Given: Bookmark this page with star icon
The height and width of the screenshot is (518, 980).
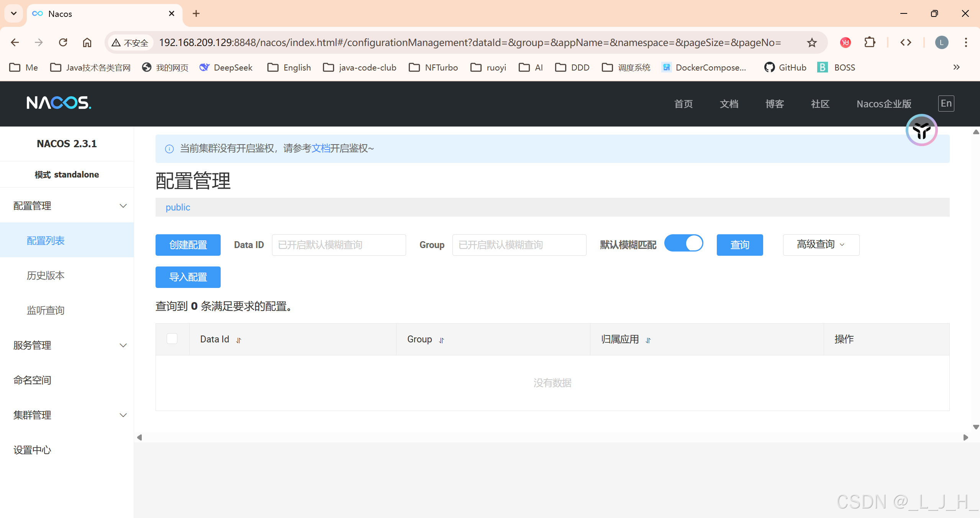Looking at the screenshot, I should [812, 43].
